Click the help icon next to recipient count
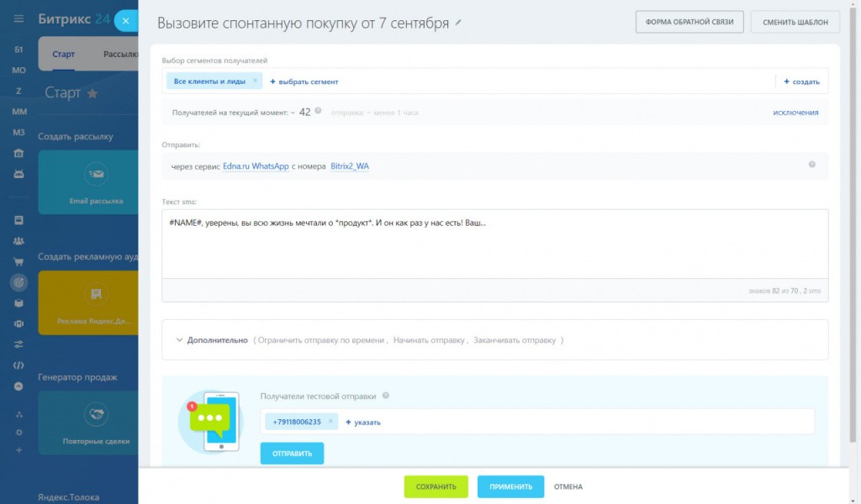Viewport: 861px width, 504px height. (x=318, y=111)
